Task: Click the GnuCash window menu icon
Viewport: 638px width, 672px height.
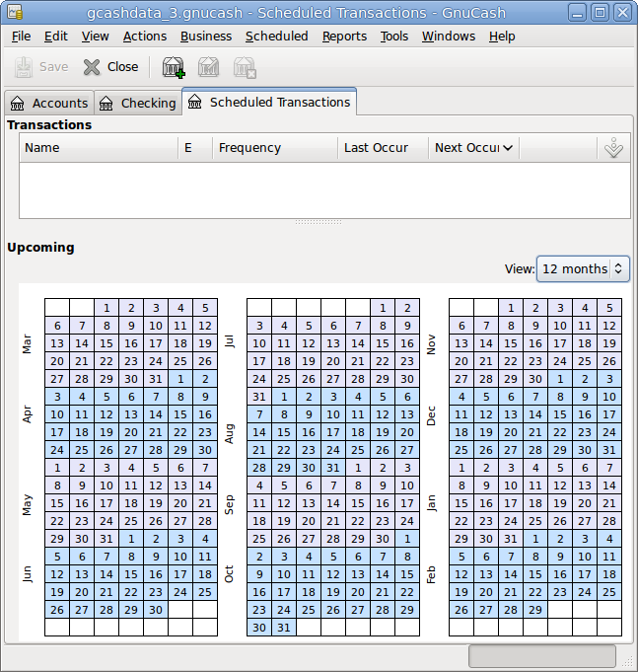Action: pyautogui.click(x=14, y=13)
